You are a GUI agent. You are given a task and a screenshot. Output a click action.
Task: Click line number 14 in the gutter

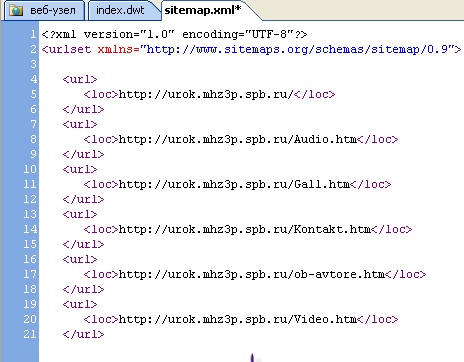tap(30, 229)
